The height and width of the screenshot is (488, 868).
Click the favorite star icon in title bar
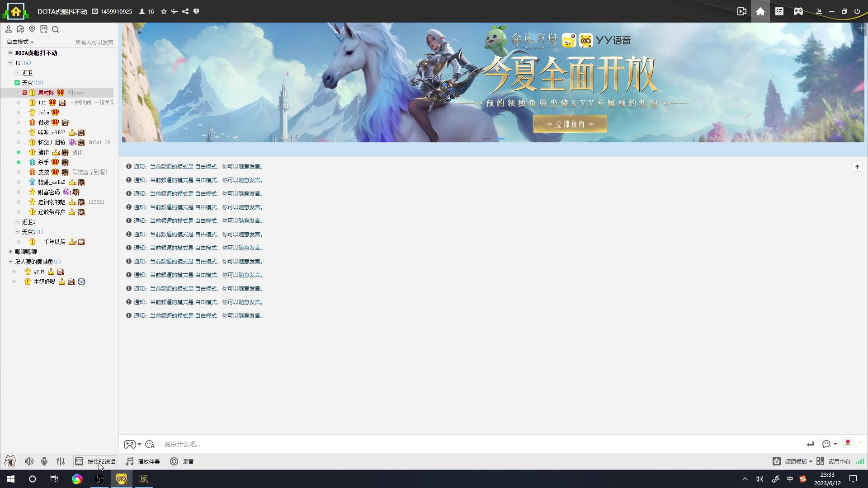(164, 11)
